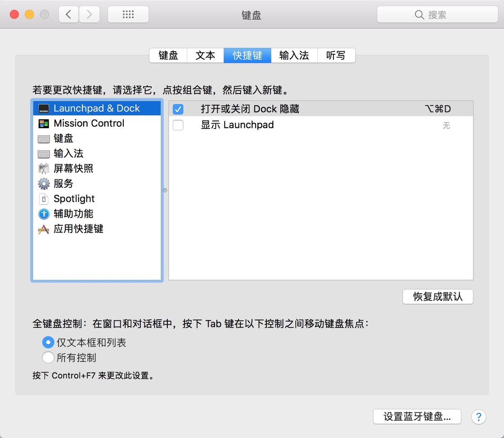The width and height of the screenshot is (504, 438).
Task: Click the accessibility icon beside 辅助功能
Action: [44, 214]
